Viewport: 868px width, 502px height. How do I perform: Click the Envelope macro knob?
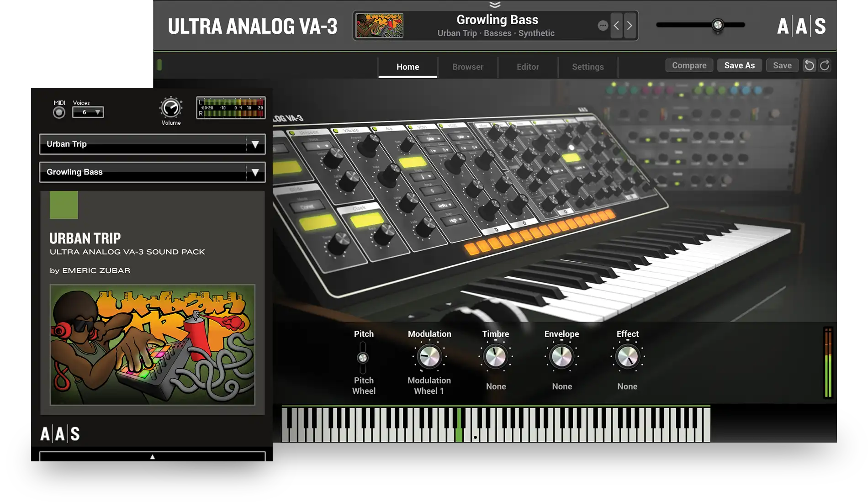(561, 357)
